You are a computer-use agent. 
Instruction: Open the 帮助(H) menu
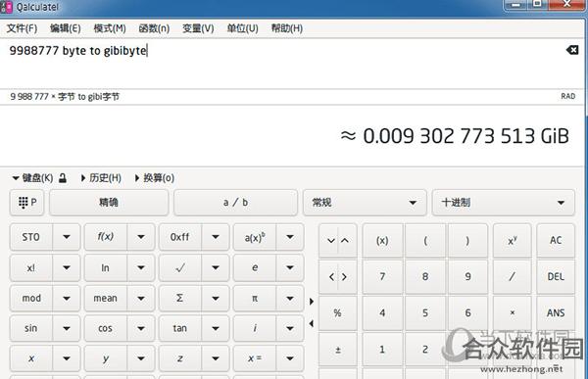287,28
